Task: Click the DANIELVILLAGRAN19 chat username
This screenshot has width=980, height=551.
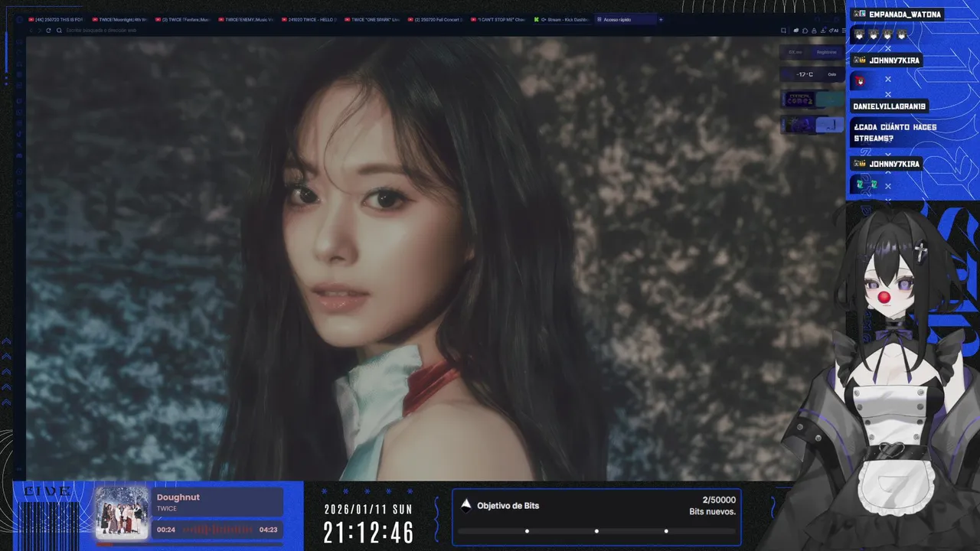Action: tap(889, 106)
